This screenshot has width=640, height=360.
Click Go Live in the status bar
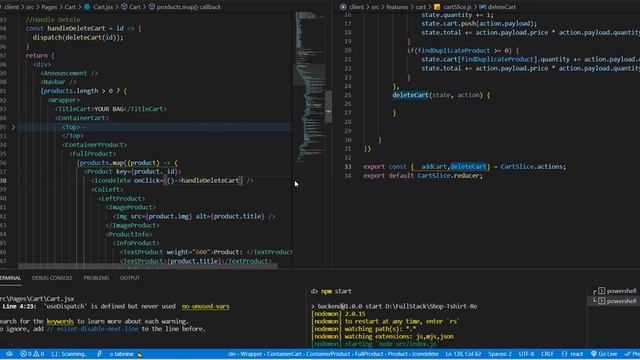pos(604,354)
